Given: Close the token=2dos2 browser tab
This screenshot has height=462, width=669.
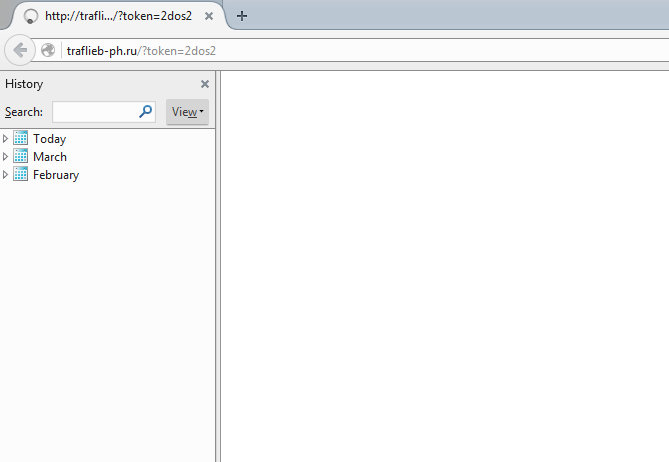Looking at the screenshot, I should point(209,16).
